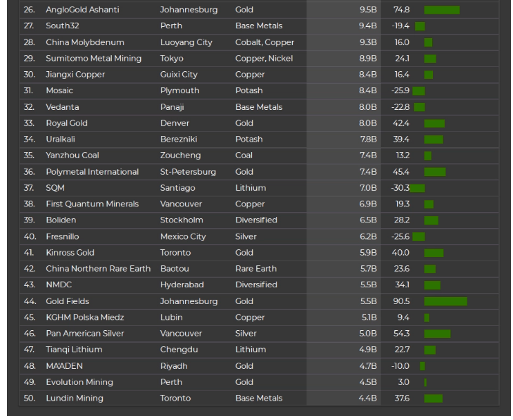Screen dimensions: 513x420
Task: Click the Panaji headquarters cell
Action: coord(172,107)
